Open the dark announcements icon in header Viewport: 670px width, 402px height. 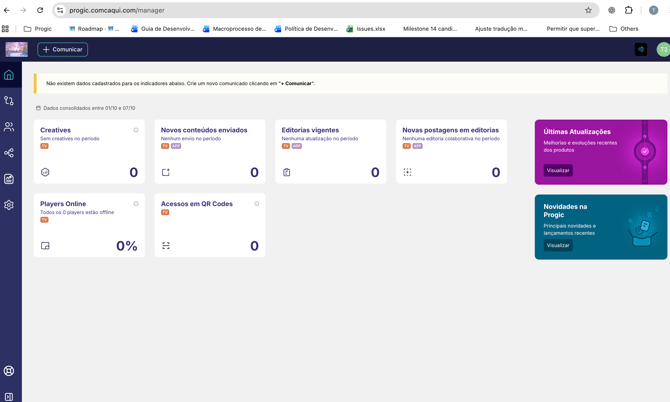click(x=641, y=50)
